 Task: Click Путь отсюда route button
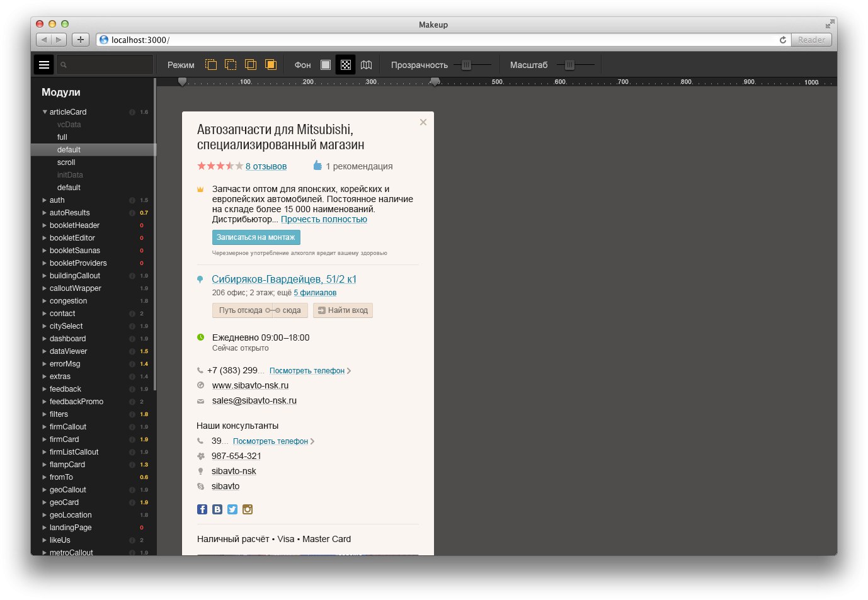(260, 310)
